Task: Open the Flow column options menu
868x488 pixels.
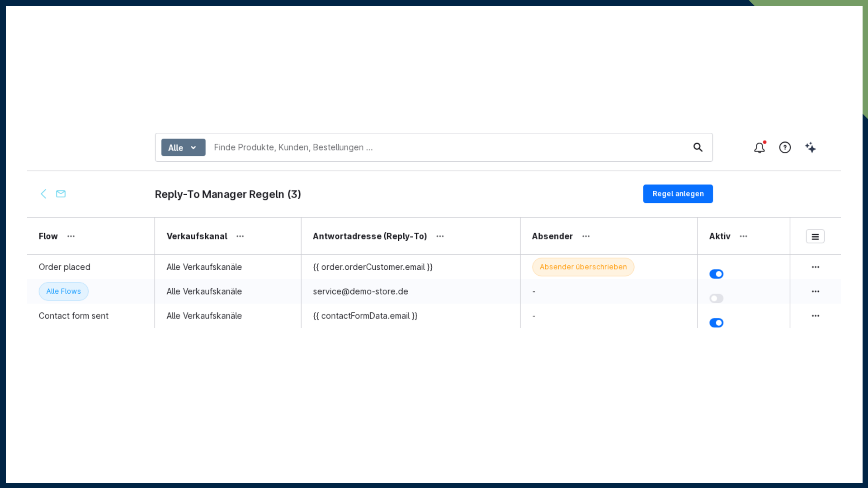Action: (x=71, y=236)
